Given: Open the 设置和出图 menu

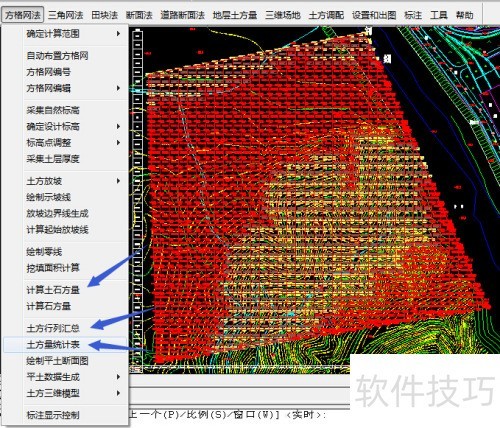Looking at the screenshot, I should pos(374,15).
